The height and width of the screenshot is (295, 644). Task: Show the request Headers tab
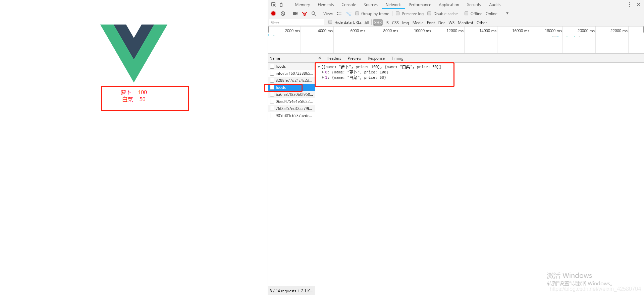[334, 58]
